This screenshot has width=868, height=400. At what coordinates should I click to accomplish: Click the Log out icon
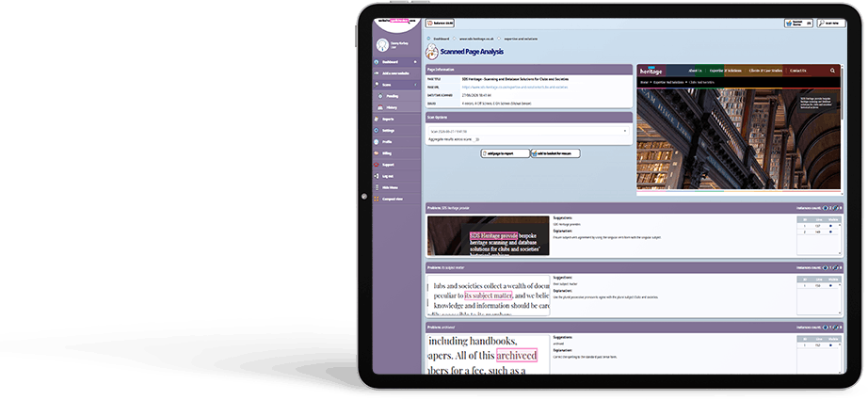click(x=377, y=176)
